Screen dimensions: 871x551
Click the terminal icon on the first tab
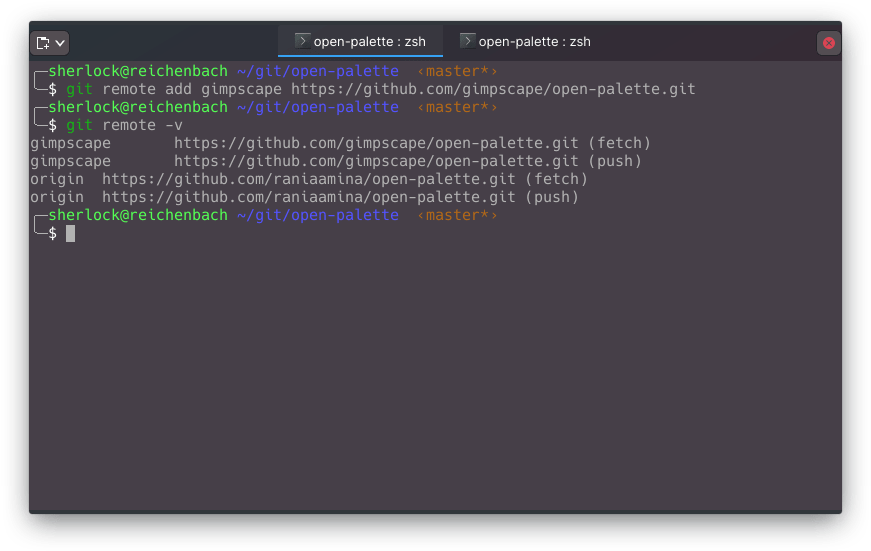[302, 41]
